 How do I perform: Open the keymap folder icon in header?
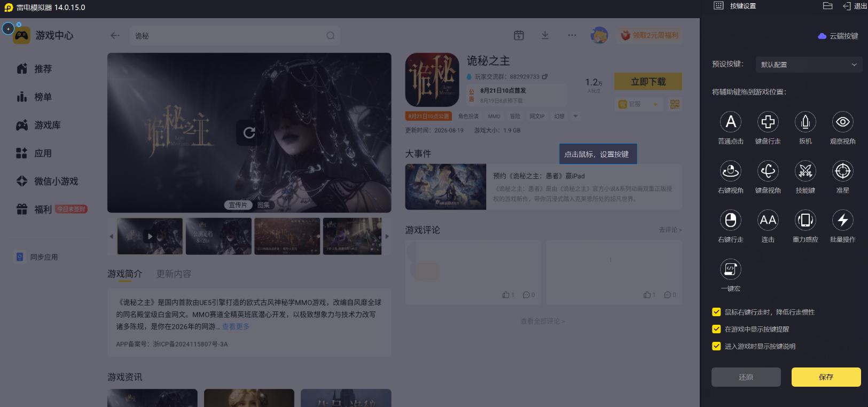(x=828, y=6)
